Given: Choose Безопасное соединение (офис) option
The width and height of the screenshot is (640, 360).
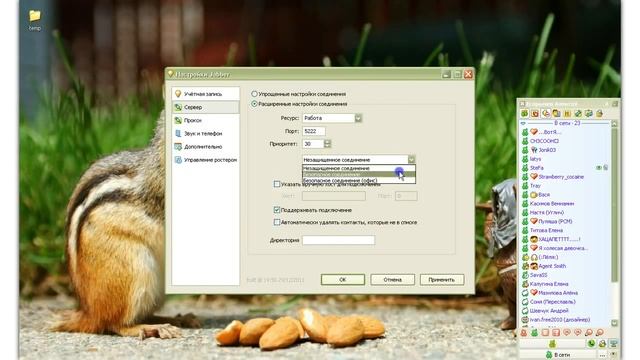Looking at the screenshot, I should 359,180.
